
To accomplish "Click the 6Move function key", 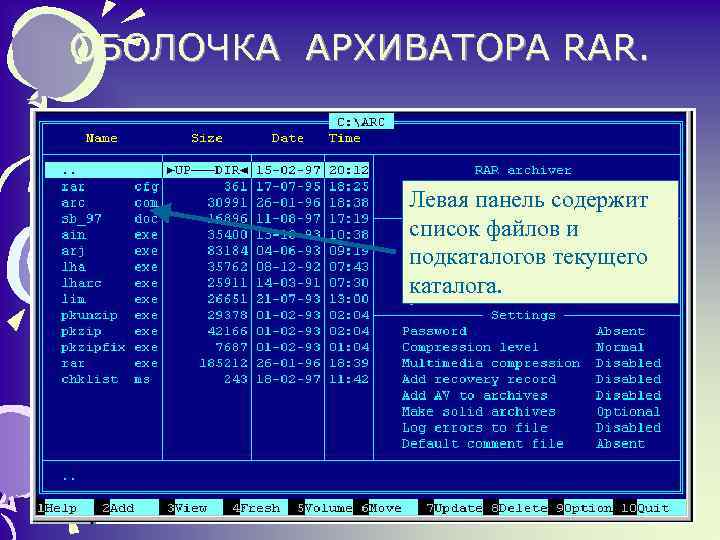I will (385, 508).
